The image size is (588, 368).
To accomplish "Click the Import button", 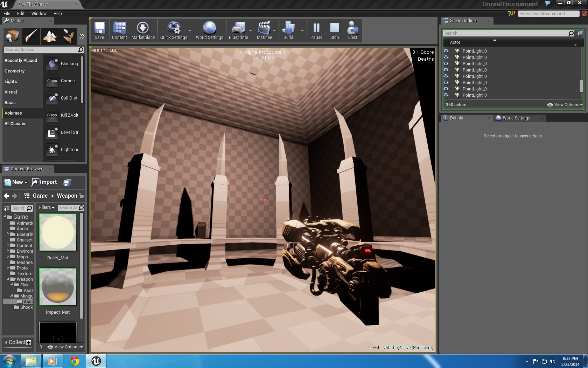I will (44, 182).
